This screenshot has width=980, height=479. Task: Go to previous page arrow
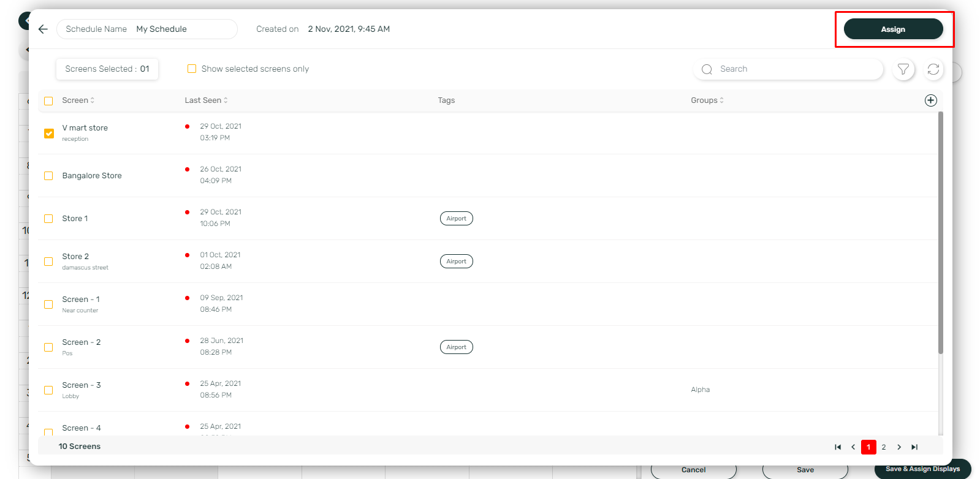(853, 447)
